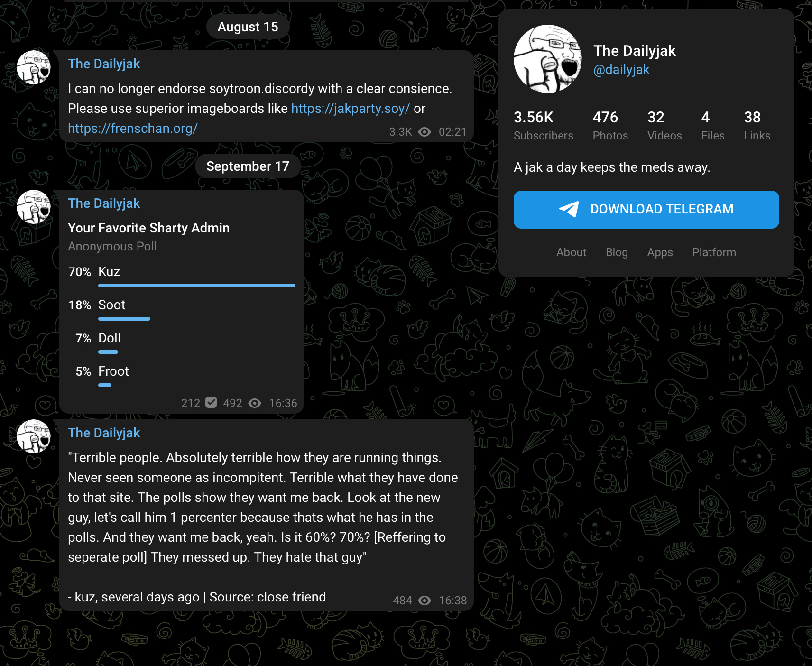
Task: Open the frenschan.org link
Action: (x=132, y=129)
